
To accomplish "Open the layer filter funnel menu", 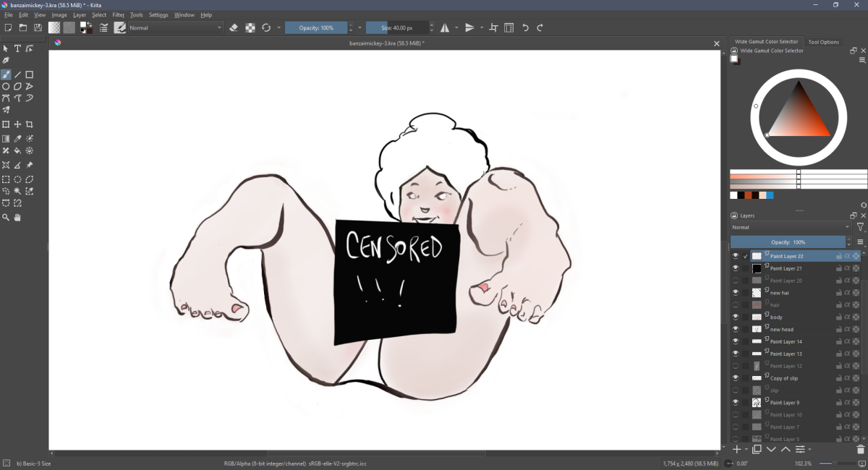I will [x=860, y=227].
